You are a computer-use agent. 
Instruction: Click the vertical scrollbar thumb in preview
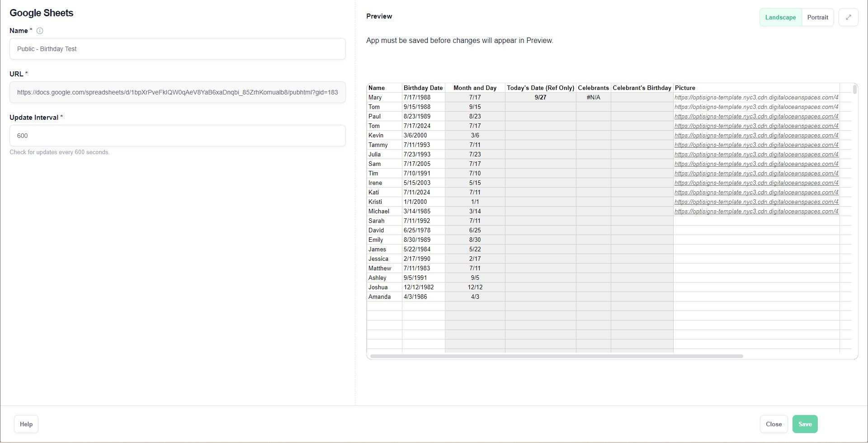pos(854,90)
